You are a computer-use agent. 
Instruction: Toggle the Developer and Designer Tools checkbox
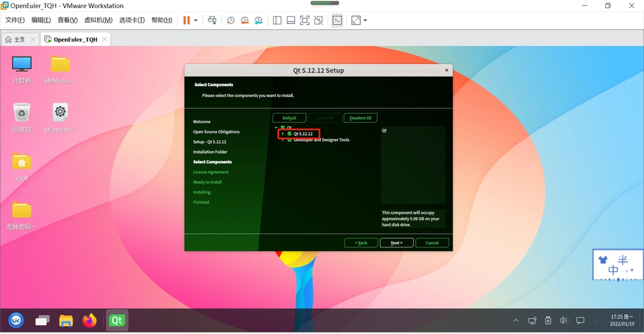(x=289, y=140)
